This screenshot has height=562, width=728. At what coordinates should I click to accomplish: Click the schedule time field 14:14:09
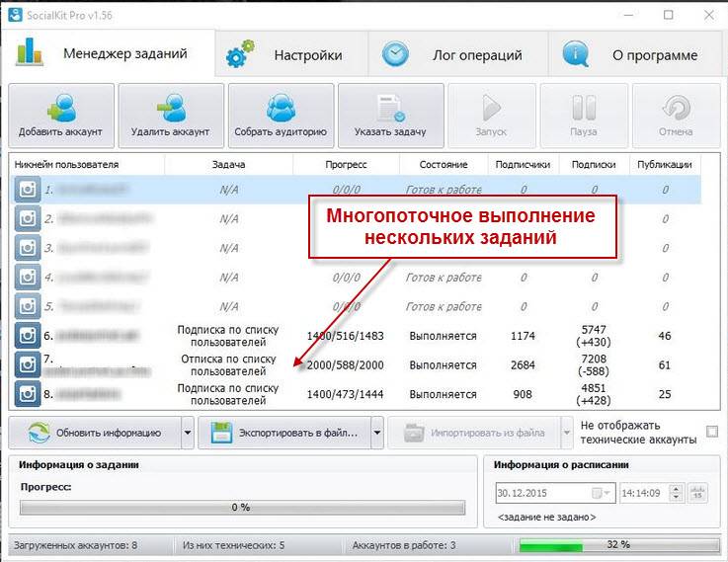pos(643,493)
